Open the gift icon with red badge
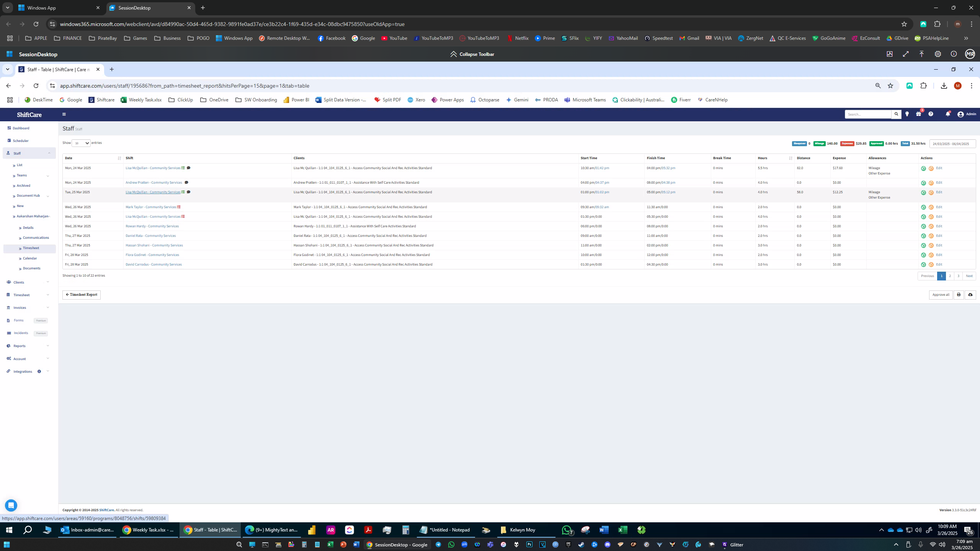Viewport: 980px width, 551px height. 919,114
